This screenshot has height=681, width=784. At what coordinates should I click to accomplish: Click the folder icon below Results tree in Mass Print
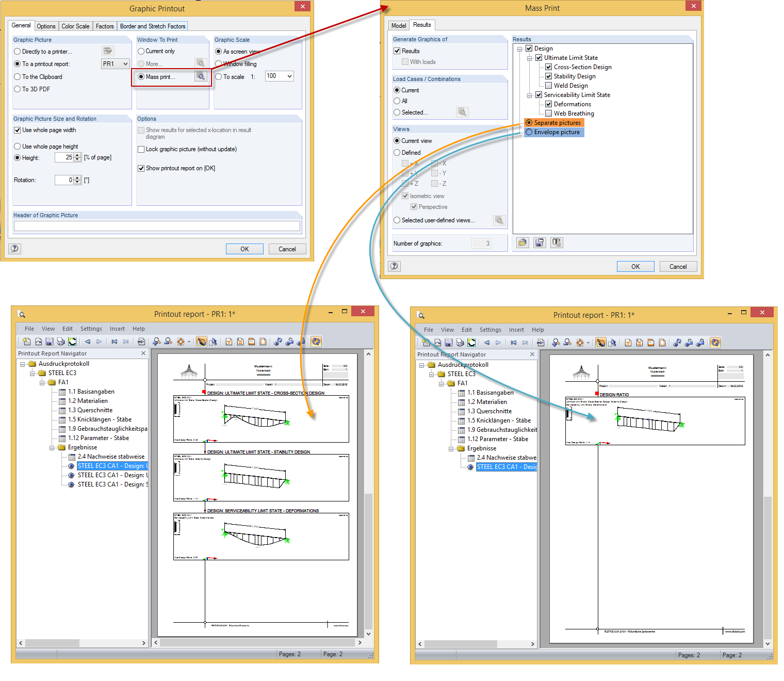pos(522,242)
